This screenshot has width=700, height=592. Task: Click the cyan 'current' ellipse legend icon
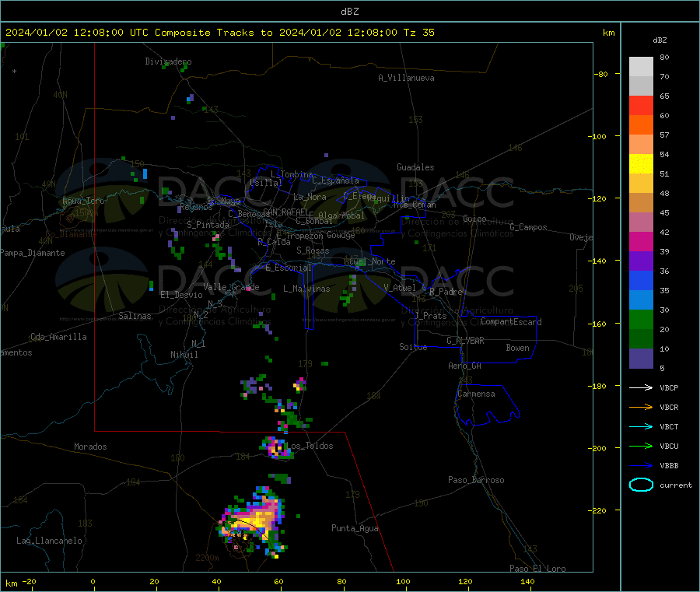pos(641,485)
